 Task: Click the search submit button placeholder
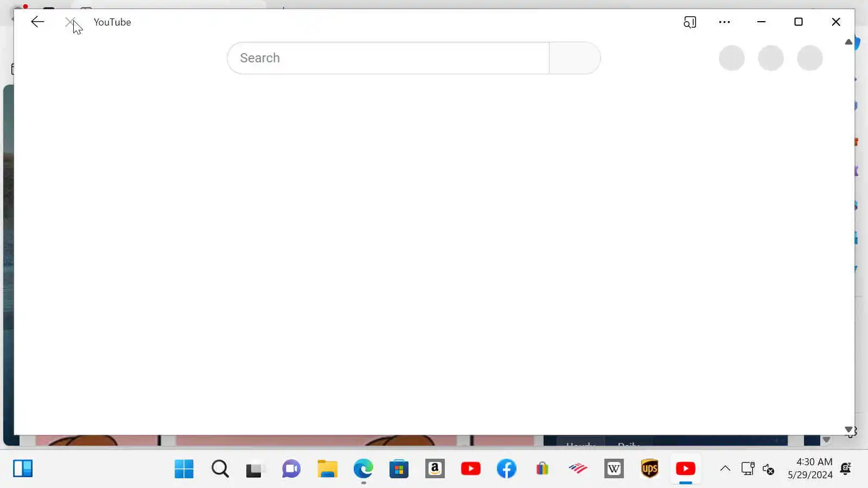(575, 58)
